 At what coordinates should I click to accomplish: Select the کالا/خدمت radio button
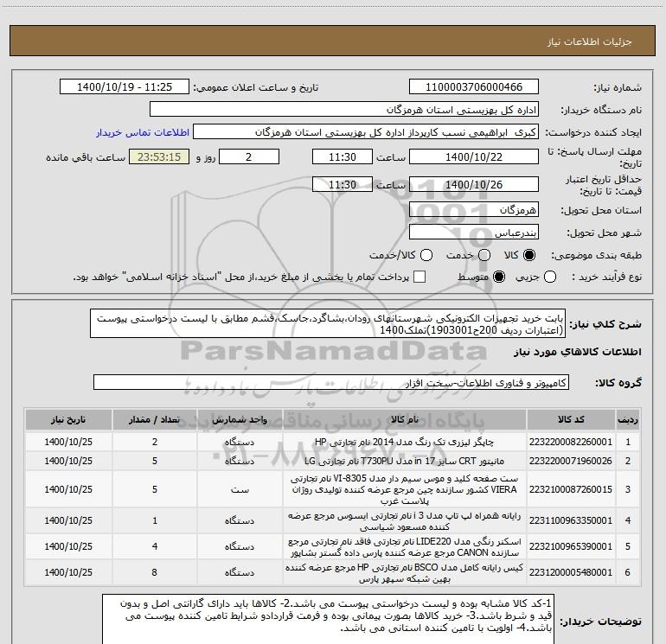click(426, 255)
